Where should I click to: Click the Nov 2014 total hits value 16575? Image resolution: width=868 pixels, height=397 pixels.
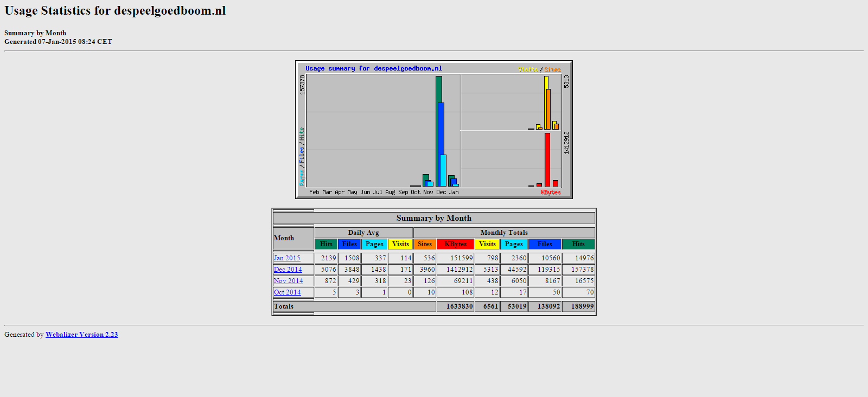pyautogui.click(x=578, y=281)
